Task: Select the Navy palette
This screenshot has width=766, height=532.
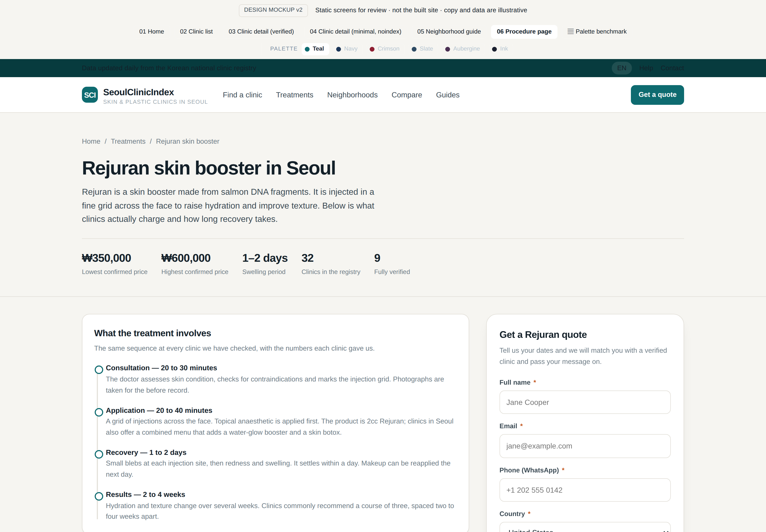Action: pyautogui.click(x=347, y=49)
